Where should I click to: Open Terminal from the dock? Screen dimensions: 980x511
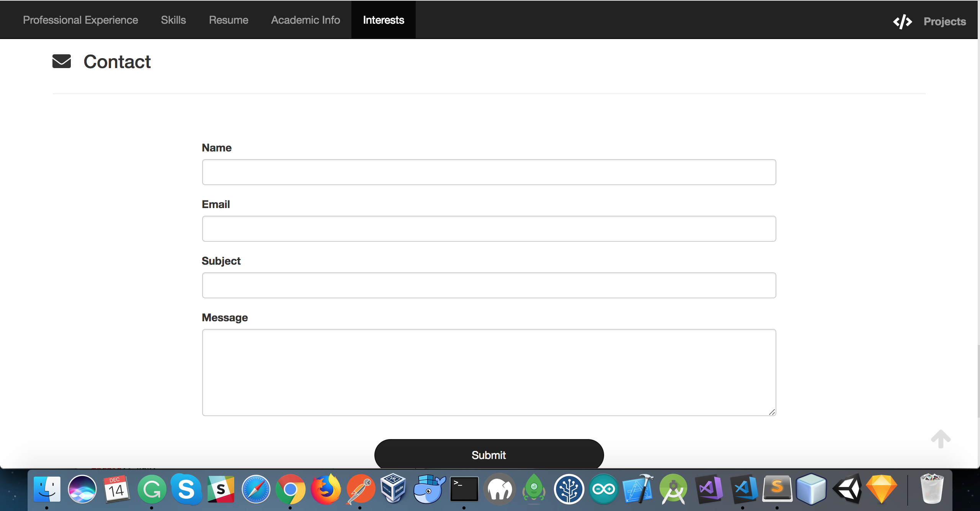464,489
